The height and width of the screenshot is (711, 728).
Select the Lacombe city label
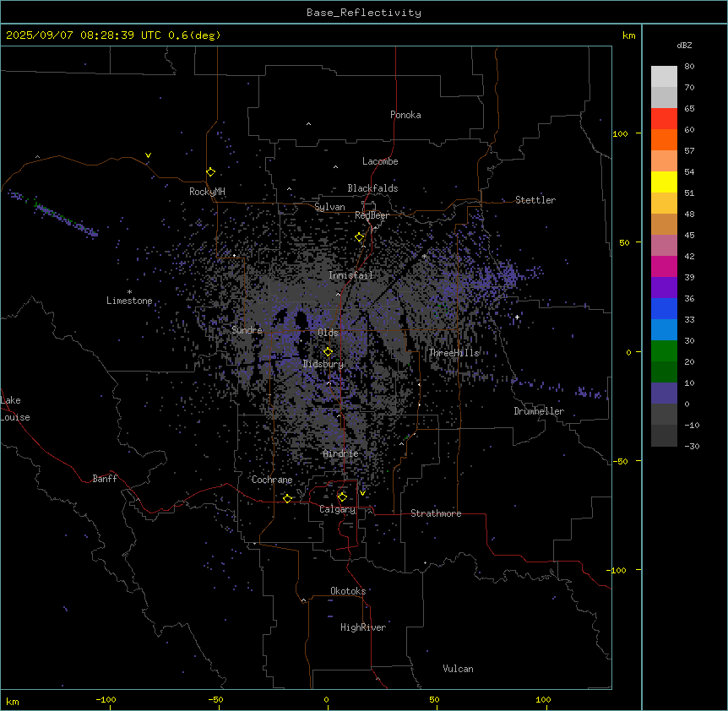pyautogui.click(x=380, y=161)
